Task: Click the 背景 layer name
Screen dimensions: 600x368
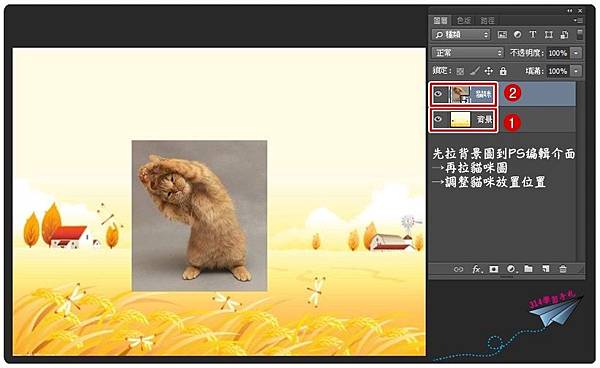Action: click(x=484, y=120)
